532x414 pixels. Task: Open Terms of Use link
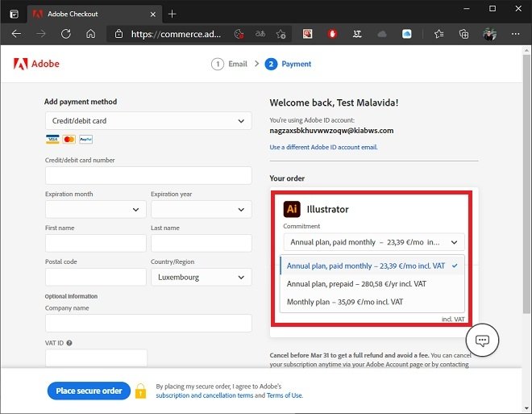(285, 395)
